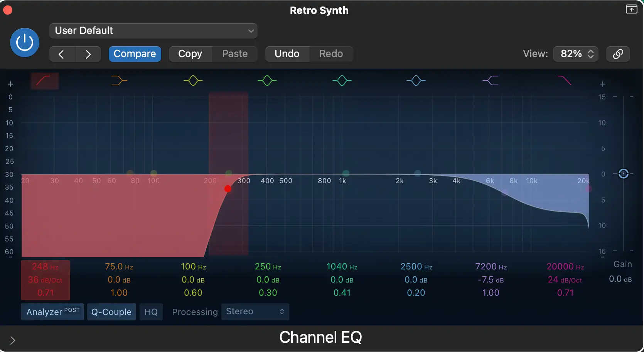Toggle the Analyzer POST button

(52, 312)
